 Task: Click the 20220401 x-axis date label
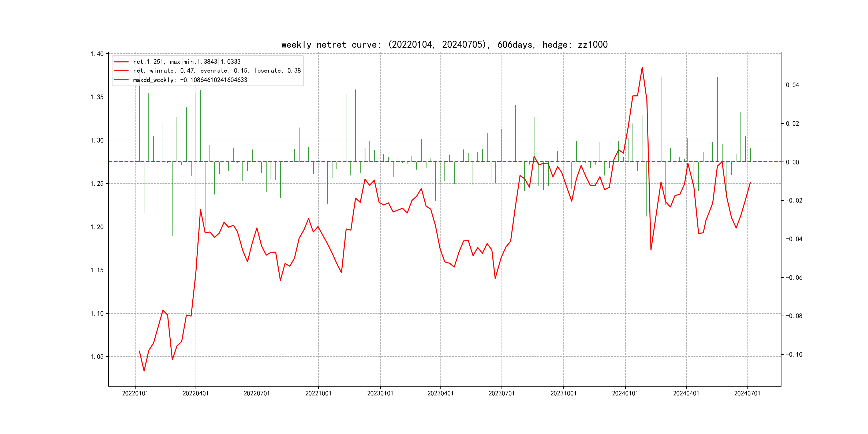(196, 393)
